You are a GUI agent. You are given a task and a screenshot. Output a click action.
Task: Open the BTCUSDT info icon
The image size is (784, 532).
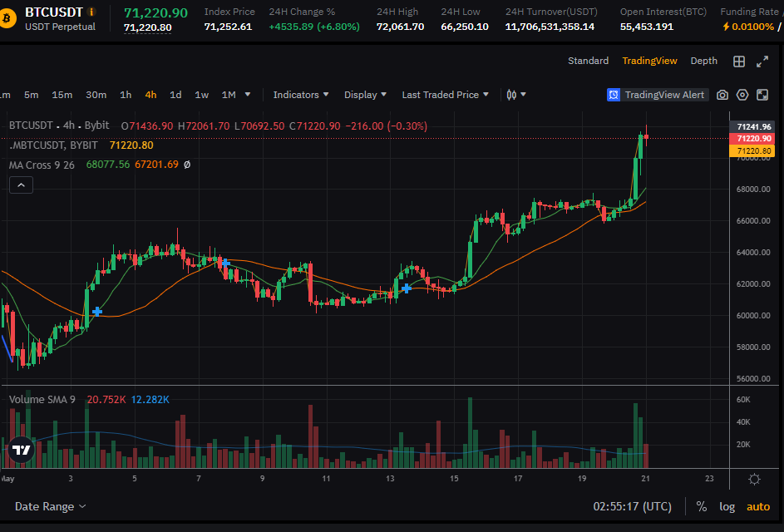pos(91,12)
